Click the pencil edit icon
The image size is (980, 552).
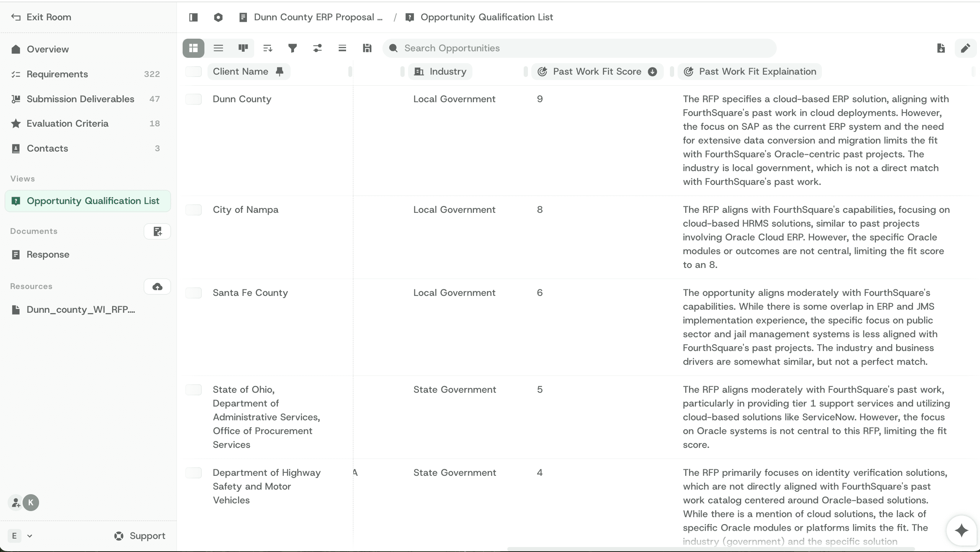pyautogui.click(x=965, y=48)
